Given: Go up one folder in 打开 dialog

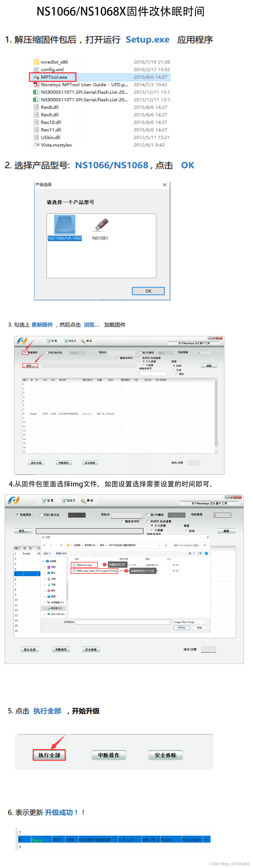Looking at the screenshot, I should pyautogui.click(x=61, y=545).
